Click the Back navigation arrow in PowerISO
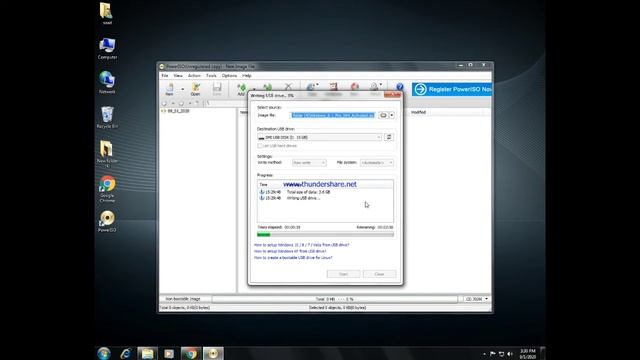Image resolution: width=640 pixels, height=360 pixels. pyautogui.click(x=164, y=103)
